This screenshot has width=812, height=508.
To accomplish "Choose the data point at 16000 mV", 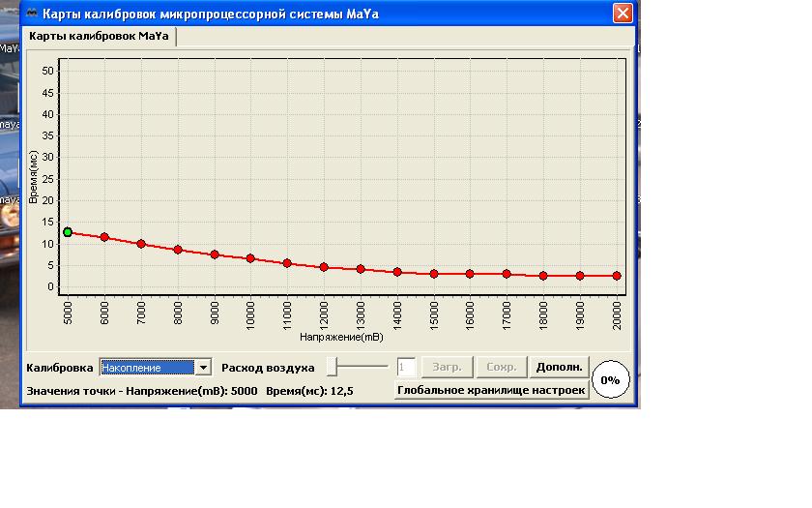I will point(470,274).
